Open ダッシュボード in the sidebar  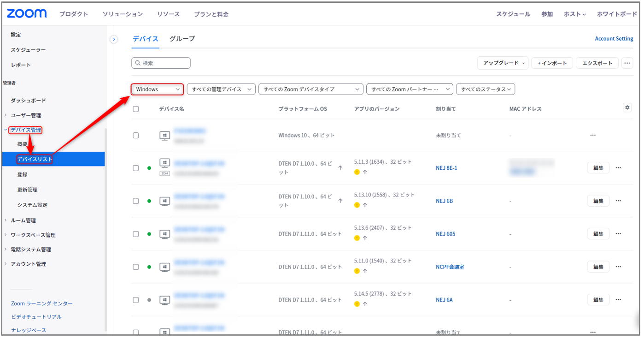click(29, 100)
